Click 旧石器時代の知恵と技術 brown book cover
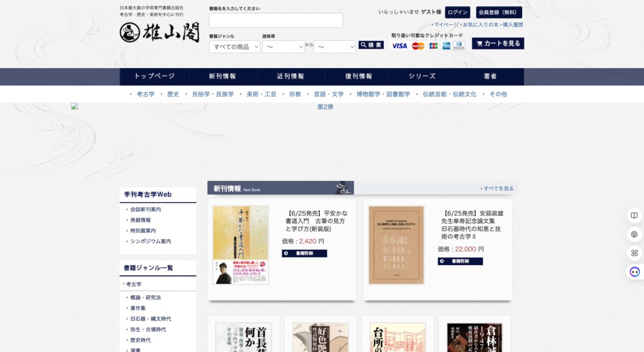Viewport: 644px width, 352px height. click(396, 245)
